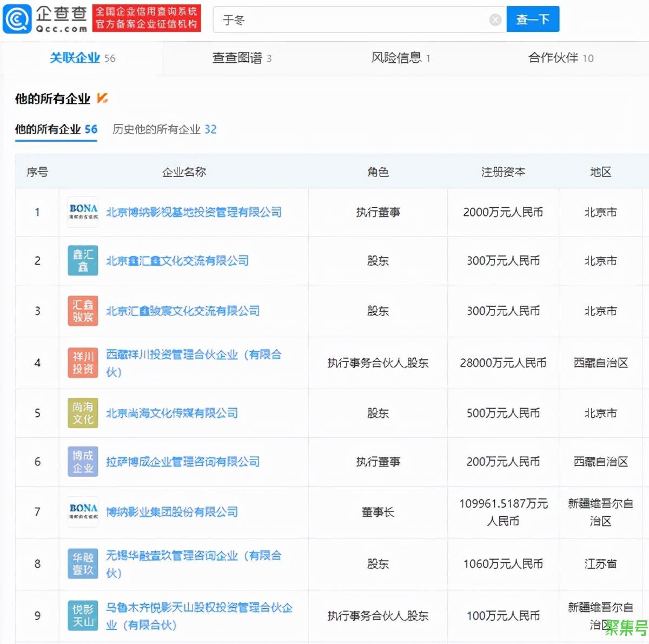Image resolution: width=649 pixels, height=644 pixels.
Task: Switch to the 风险信息 tab
Action: point(401,58)
